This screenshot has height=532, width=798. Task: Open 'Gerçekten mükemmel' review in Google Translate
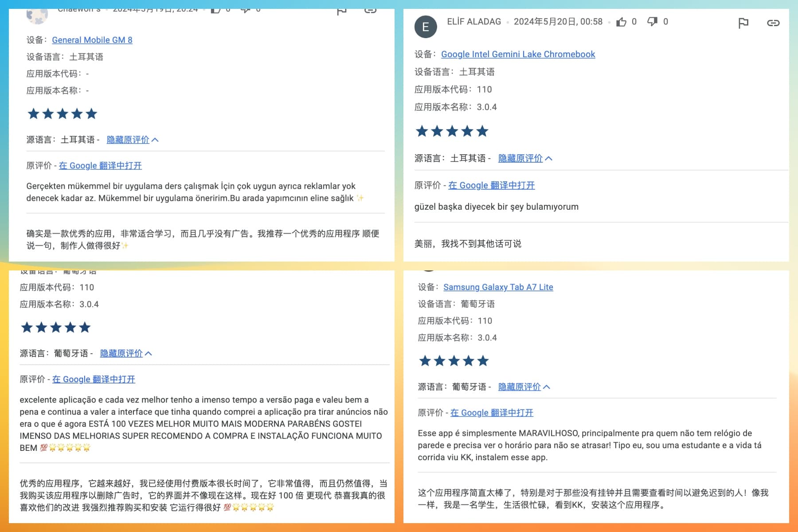(100, 165)
